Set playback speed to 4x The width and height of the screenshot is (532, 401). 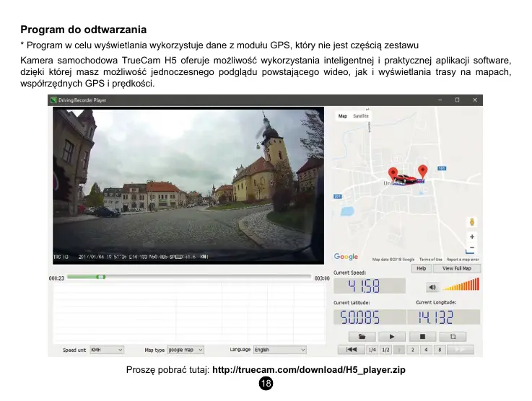point(426,350)
